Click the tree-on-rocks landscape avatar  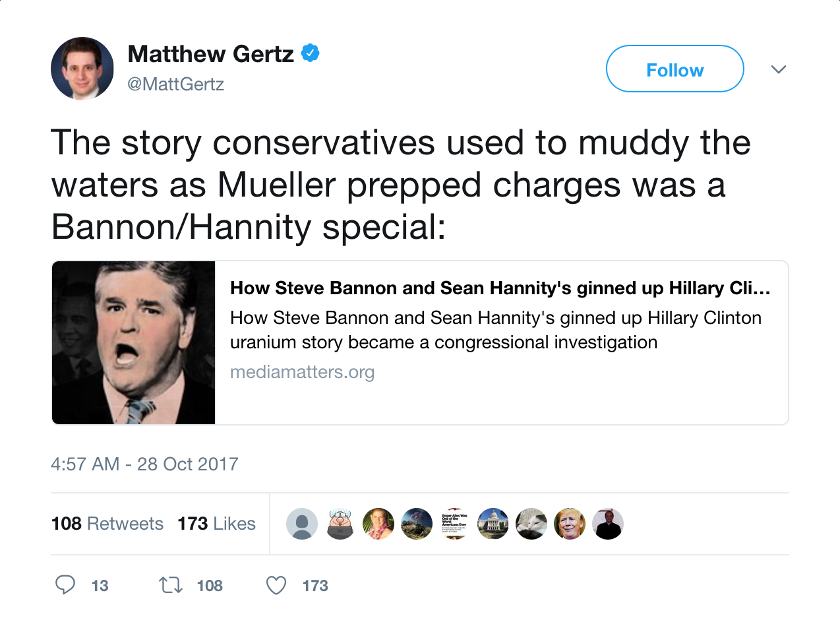click(417, 524)
